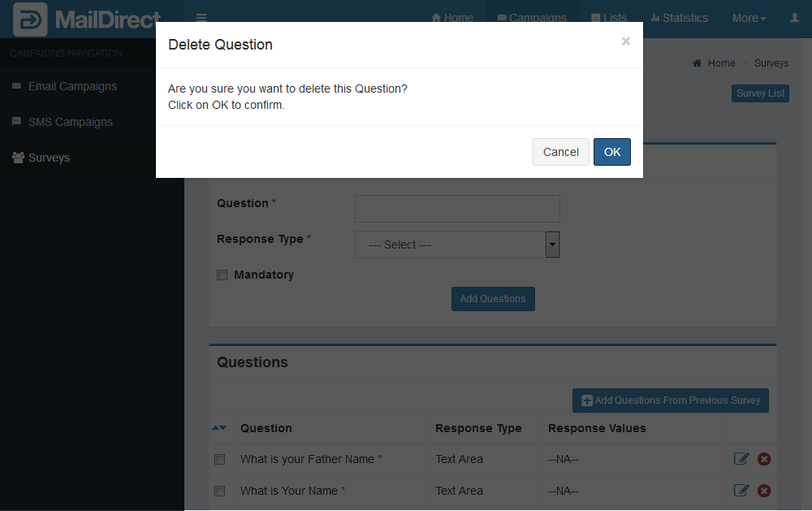
Task: Expand the More menu in navbar
Action: pyautogui.click(x=748, y=18)
